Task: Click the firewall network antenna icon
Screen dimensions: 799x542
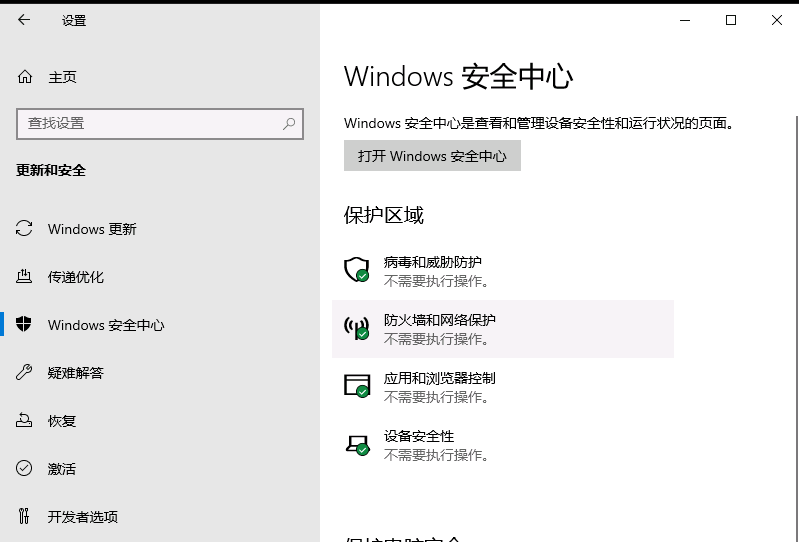Action: 356,328
